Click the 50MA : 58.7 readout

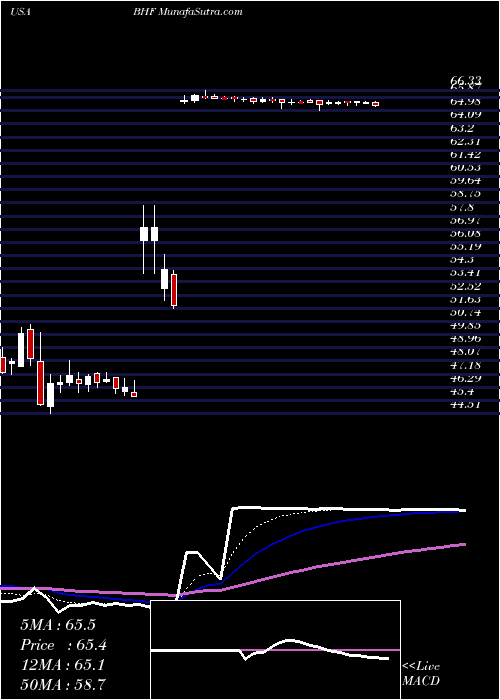[62, 685]
